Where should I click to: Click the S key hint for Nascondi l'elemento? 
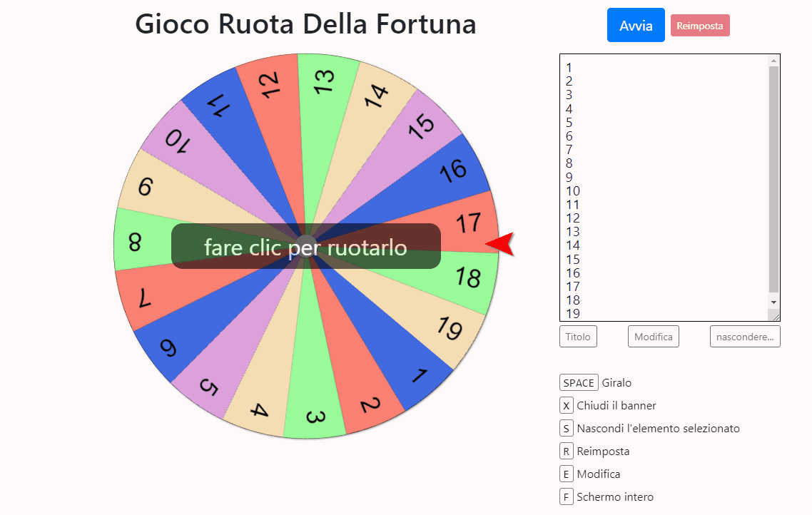(x=566, y=428)
